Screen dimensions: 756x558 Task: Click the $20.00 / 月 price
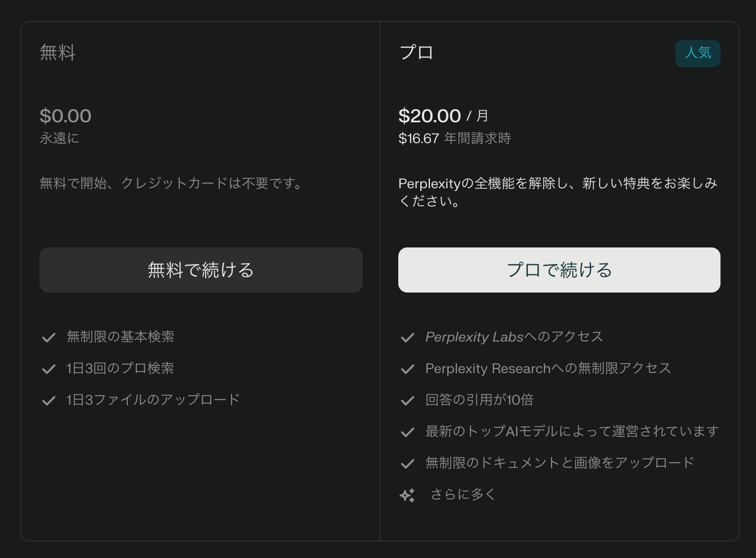(443, 116)
